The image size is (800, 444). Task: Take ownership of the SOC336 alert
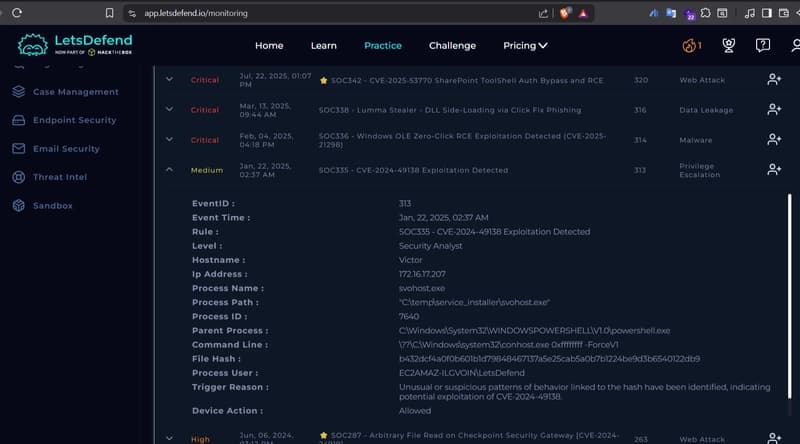pyautogui.click(x=774, y=139)
